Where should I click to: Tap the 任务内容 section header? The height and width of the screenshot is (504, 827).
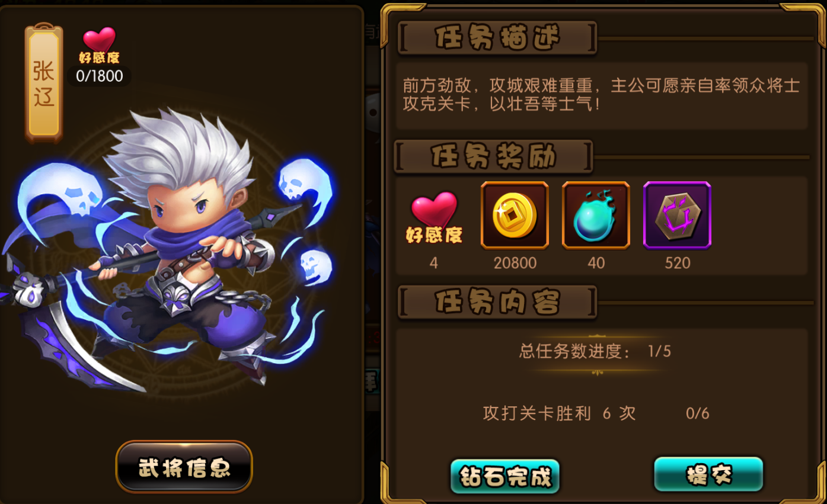497,302
